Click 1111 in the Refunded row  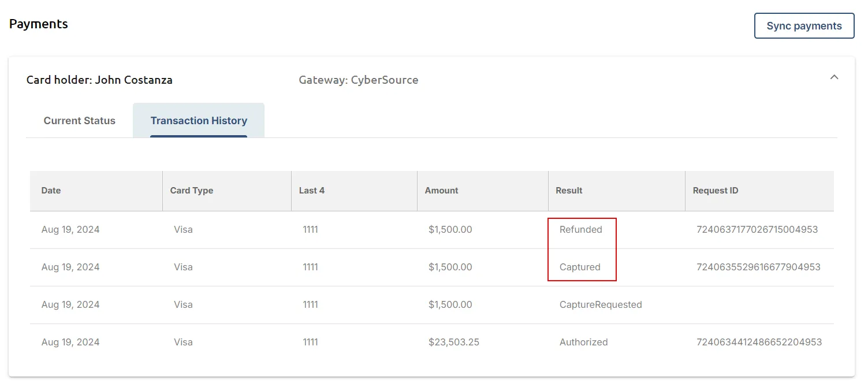click(310, 230)
